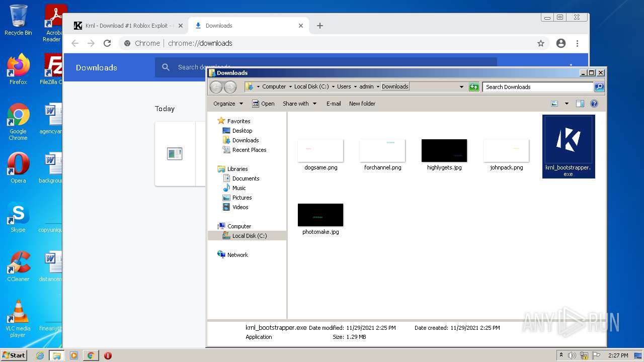644x362 pixels.
Task: Bookmark this page with star icon
Action: [x=541, y=43]
